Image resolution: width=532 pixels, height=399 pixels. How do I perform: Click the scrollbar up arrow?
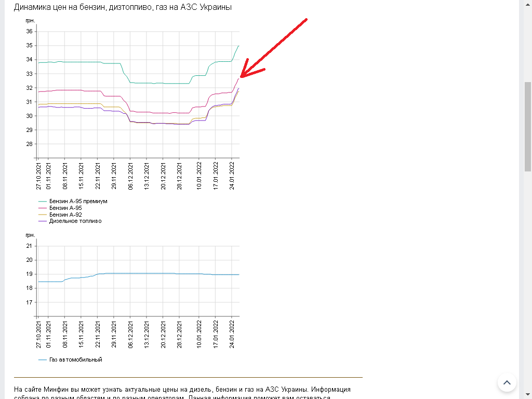[x=527, y=4]
